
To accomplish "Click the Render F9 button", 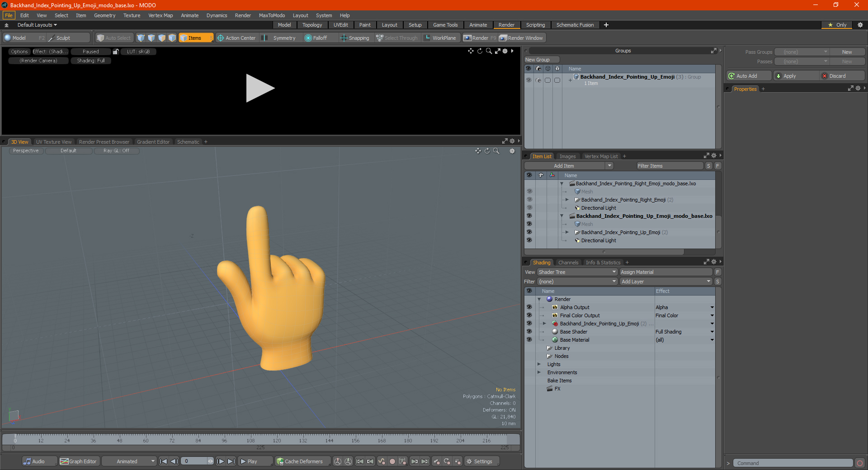I will (480, 38).
